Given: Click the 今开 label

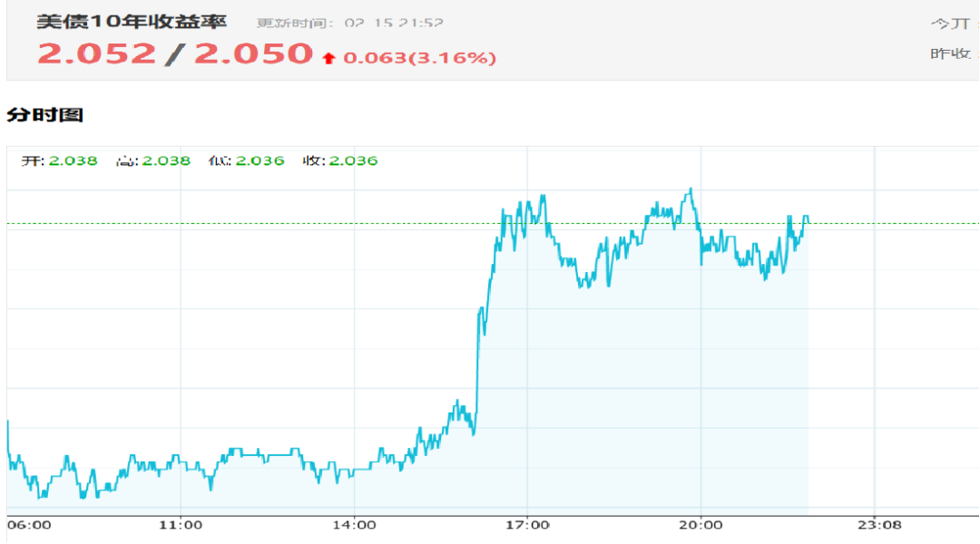Looking at the screenshot, I should (951, 23).
